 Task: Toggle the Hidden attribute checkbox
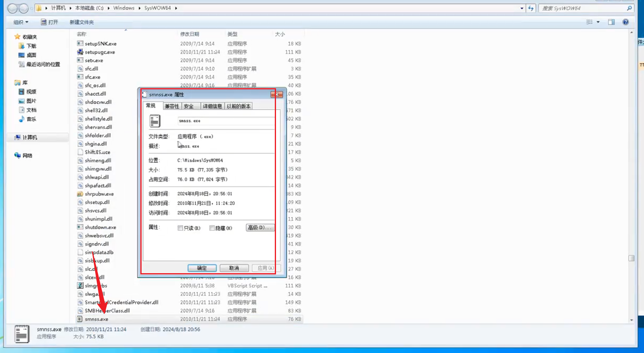pos(212,228)
